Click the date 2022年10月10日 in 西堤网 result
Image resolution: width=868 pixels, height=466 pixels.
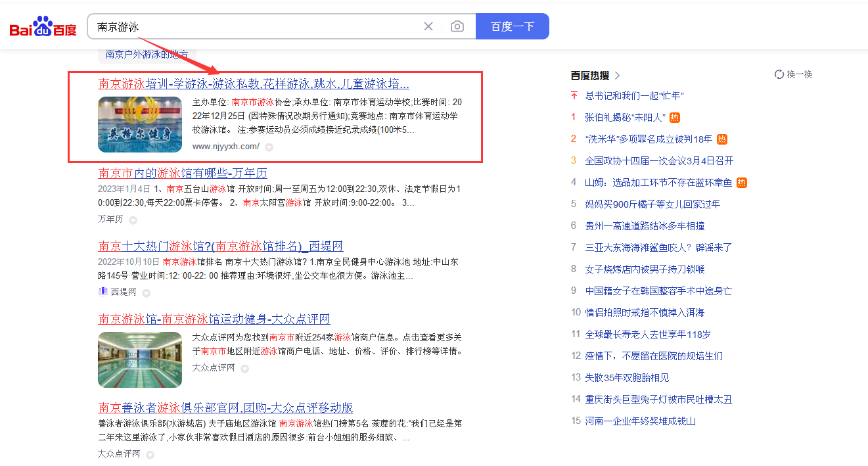point(129,262)
